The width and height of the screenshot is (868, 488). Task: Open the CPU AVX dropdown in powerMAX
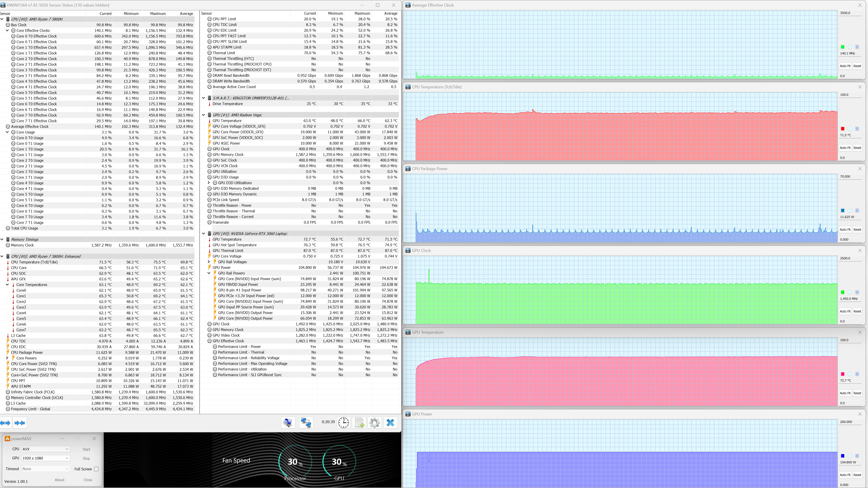pos(45,449)
